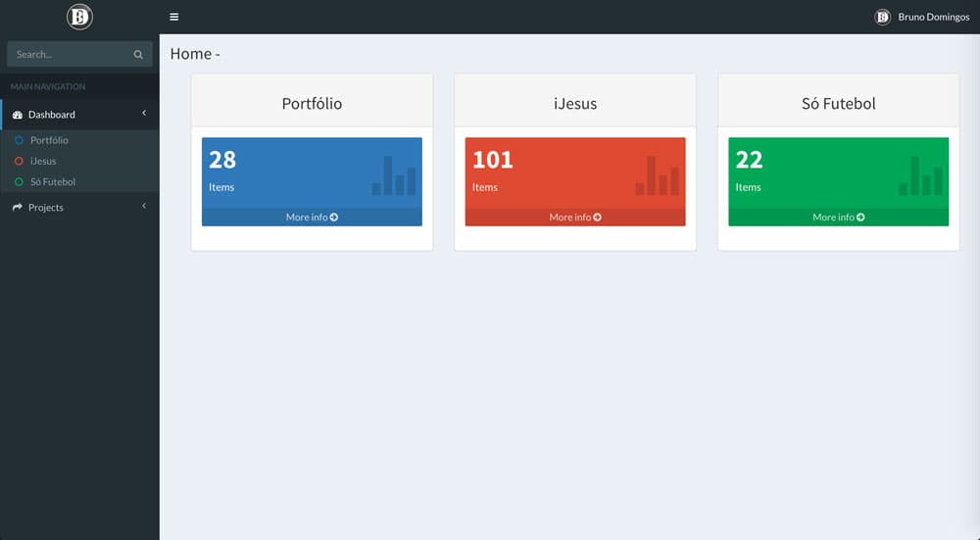The width and height of the screenshot is (980, 540).
Task: Collapse the Dashboard menu chevron
Action: point(144,114)
